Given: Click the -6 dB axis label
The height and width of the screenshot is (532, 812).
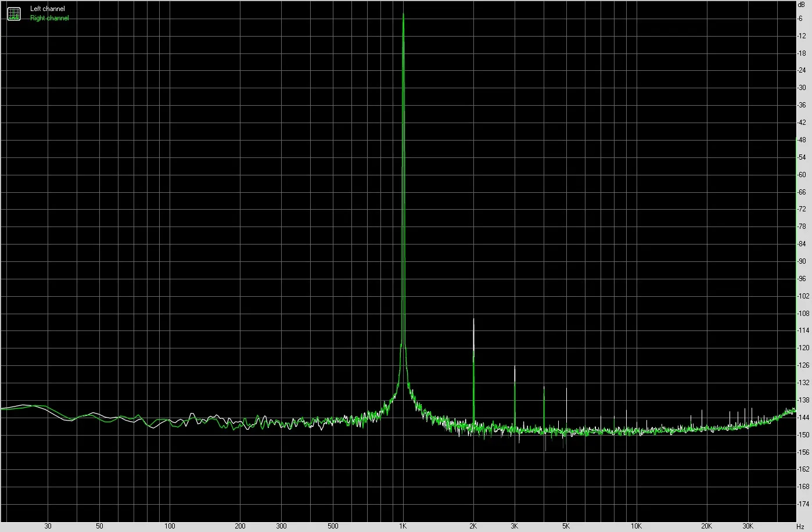Looking at the screenshot, I should coord(801,19).
